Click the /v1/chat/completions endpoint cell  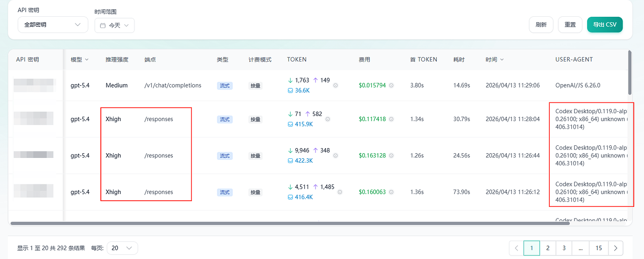tap(173, 86)
